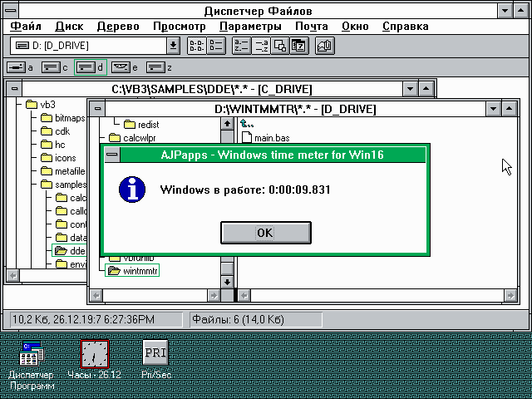Select the highlighted drive d icon
The width and height of the screenshot is (532, 399).
coord(91,67)
